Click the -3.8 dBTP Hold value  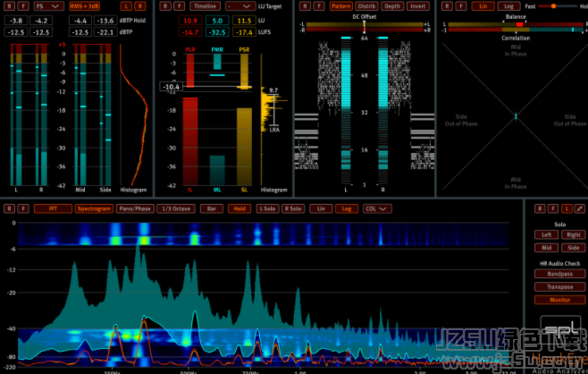[x=15, y=21]
